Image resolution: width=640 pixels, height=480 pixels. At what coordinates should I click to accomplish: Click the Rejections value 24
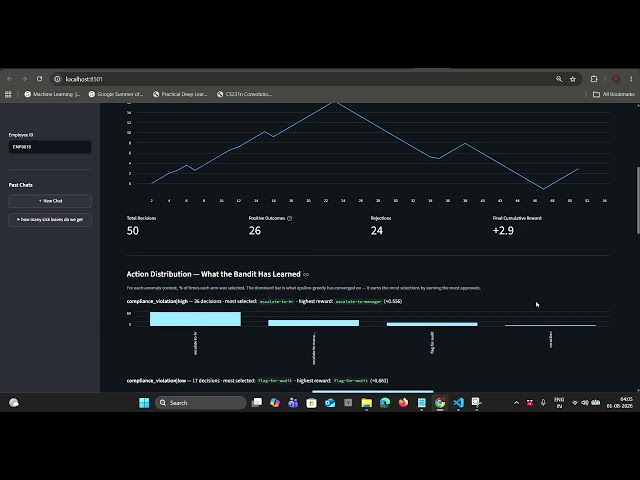tap(377, 231)
